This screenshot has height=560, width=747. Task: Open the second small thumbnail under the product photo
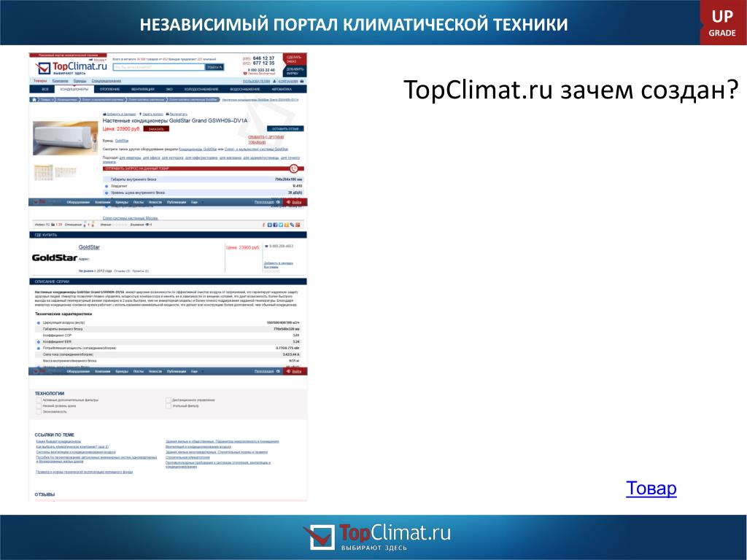(65, 172)
